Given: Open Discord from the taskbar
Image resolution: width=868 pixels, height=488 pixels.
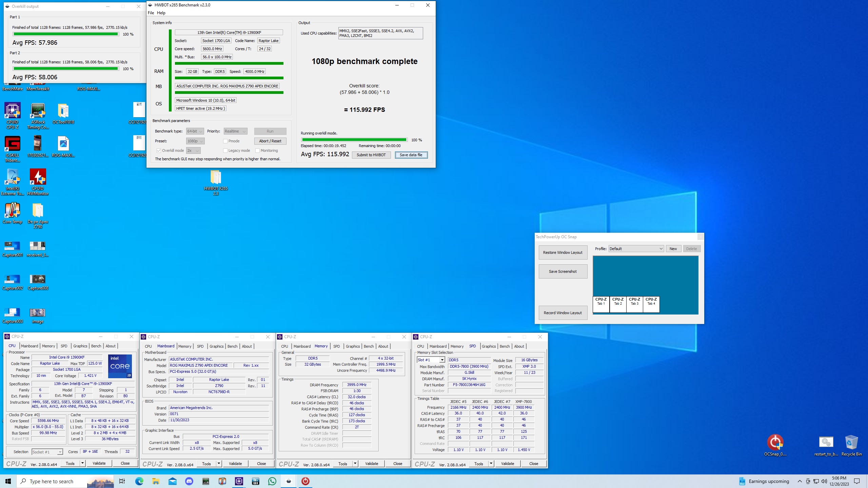Looking at the screenshot, I should [x=189, y=481].
